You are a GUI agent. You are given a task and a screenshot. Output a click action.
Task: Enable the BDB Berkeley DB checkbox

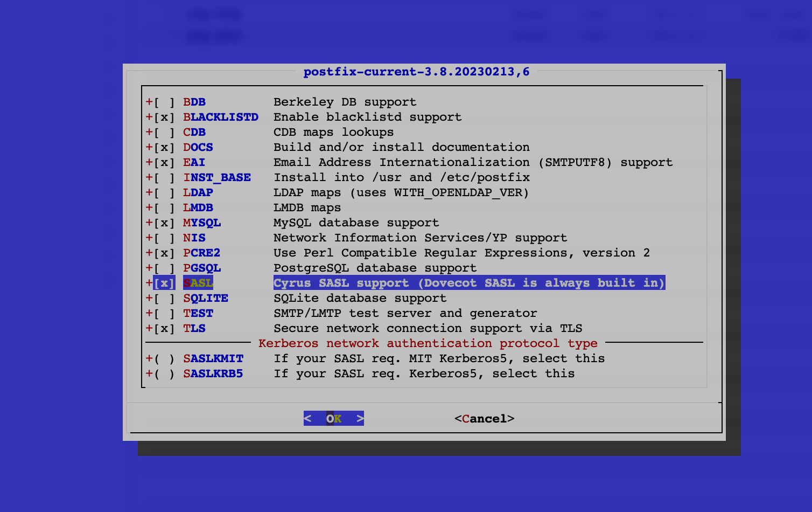[x=164, y=102]
